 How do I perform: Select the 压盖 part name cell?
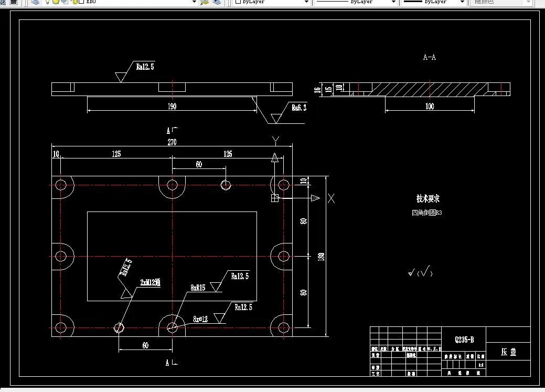tap(508, 352)
